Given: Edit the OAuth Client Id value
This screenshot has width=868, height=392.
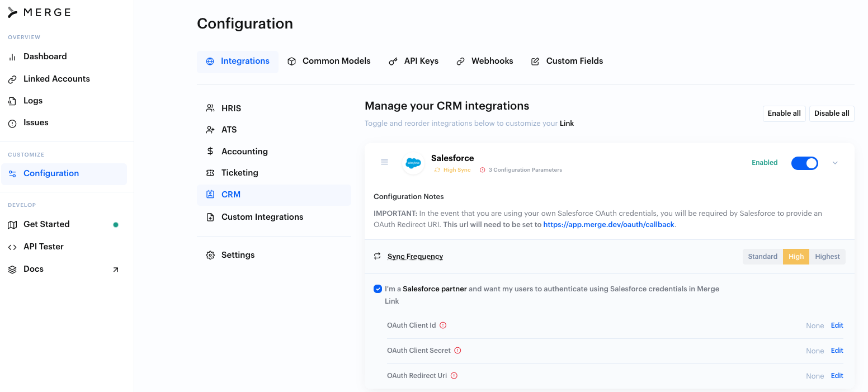Looking at the screenshot, I should coord(837,325).
